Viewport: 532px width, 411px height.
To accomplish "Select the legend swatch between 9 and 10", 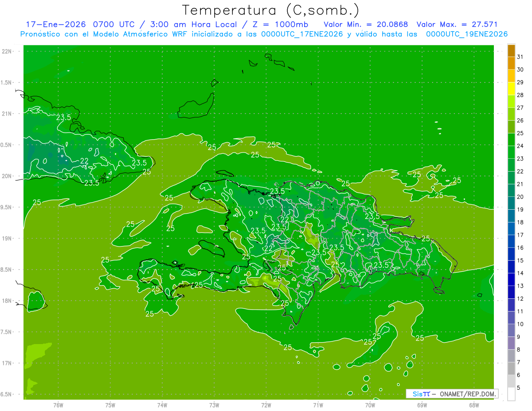I will pyautogui.click(x=511, y=330).
